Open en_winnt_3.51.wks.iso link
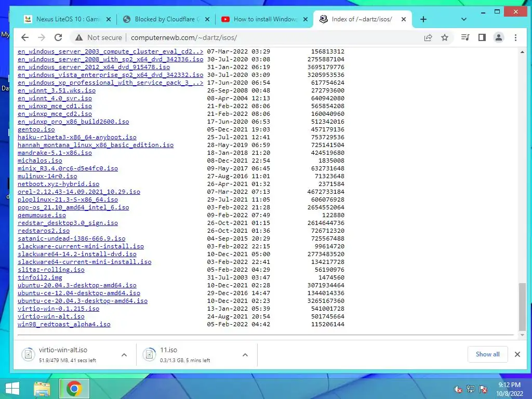The width and height of the screenshot is (532, 399). [57, 90]
